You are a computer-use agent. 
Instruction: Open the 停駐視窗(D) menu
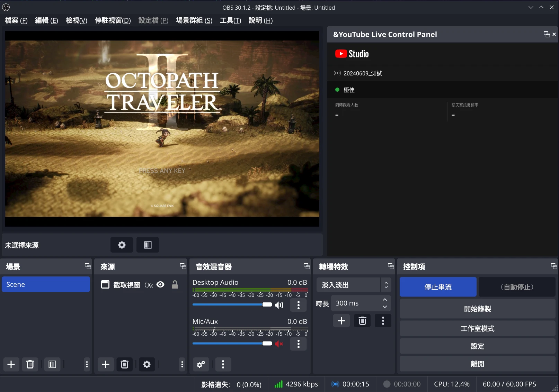(113, 20)
